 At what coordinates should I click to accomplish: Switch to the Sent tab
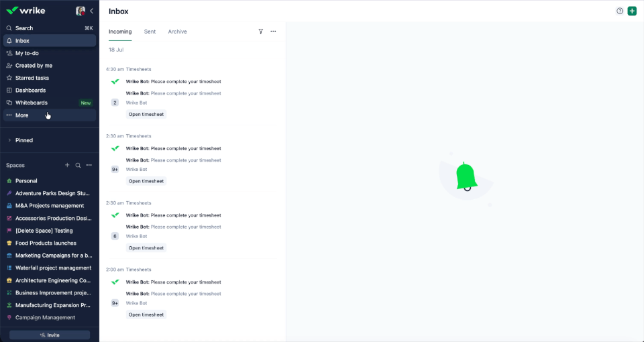click(150, 32)
